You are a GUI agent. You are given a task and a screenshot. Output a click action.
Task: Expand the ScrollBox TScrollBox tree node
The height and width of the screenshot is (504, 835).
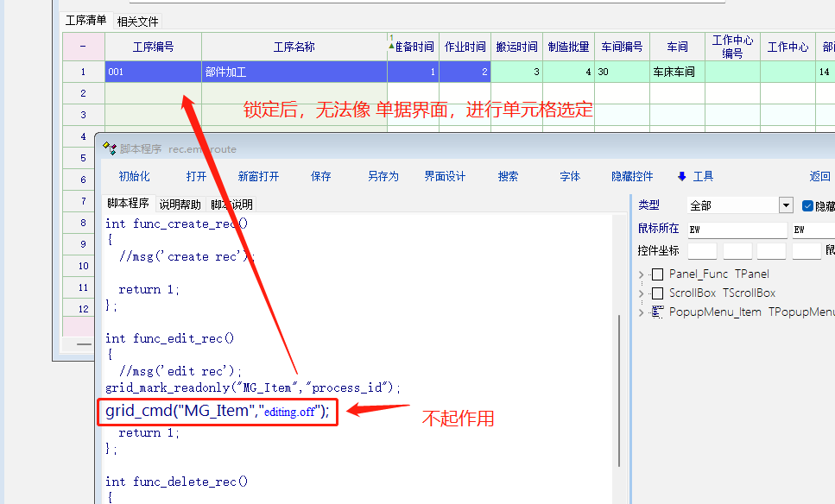(642, 293)
